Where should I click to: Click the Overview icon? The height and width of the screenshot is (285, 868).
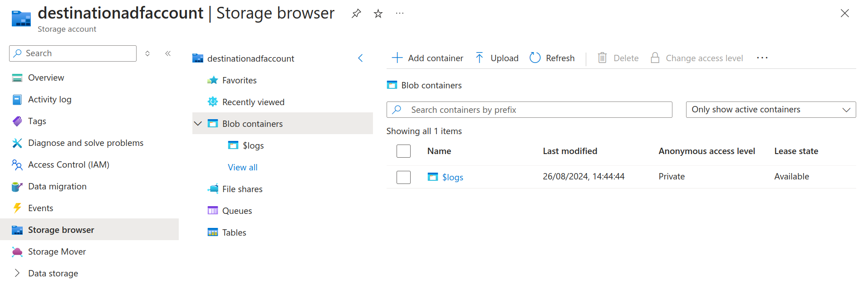(x=17, y=78)
